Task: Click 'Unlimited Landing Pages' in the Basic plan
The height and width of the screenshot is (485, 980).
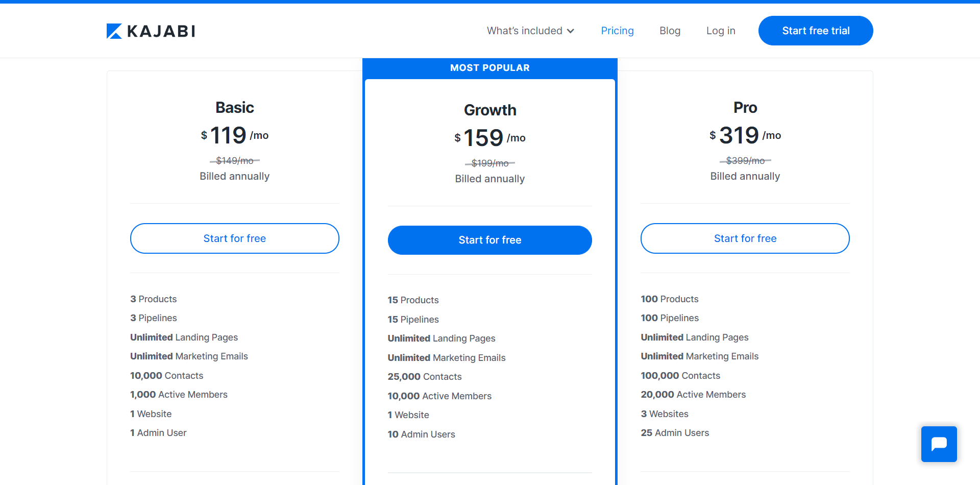Action: click(x=184, y=337)
